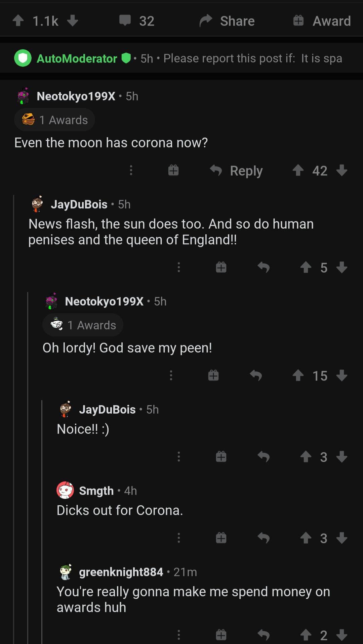Open options menu for the "Noice!!" comment
363x644 pixels.
click(179, 457)
